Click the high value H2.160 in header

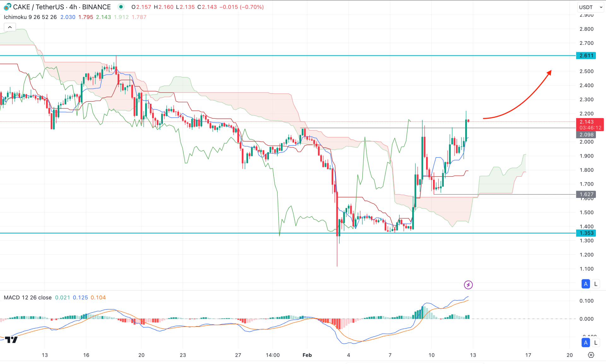click(x=163, y=7)
